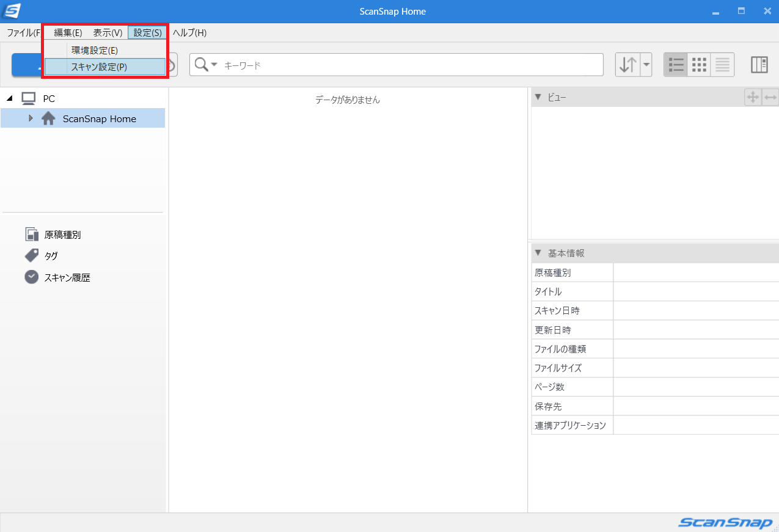779x532 pixels.
Task: Click the 連携アプリケーション label
Action: [570, 425]
